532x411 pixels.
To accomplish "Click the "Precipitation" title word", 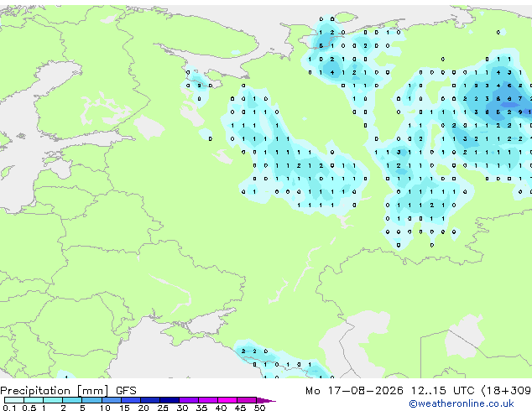I will click(x=35, y=391).
